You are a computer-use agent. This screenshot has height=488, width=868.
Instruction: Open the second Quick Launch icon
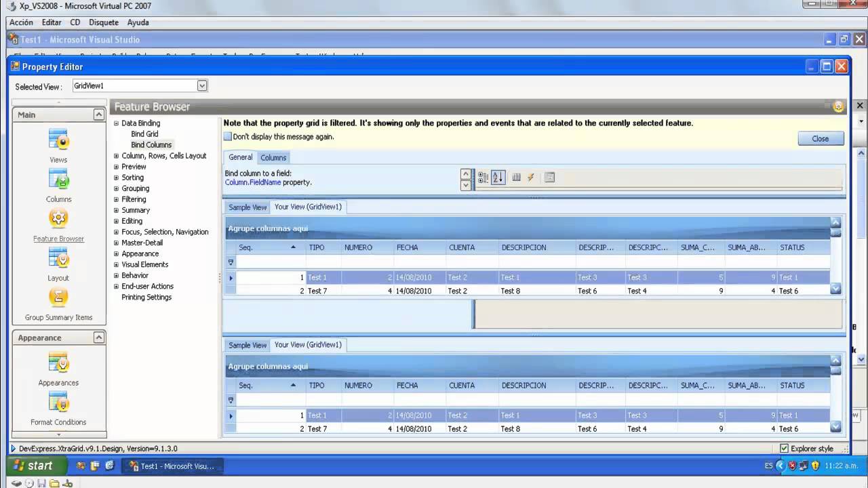coord(95,466)
